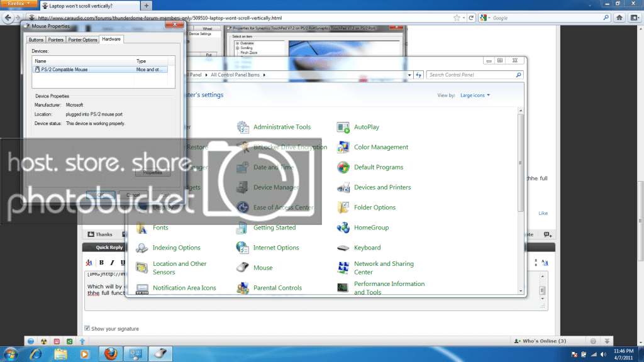
Task: Open Devices and Printers icon
Action: 343,187
